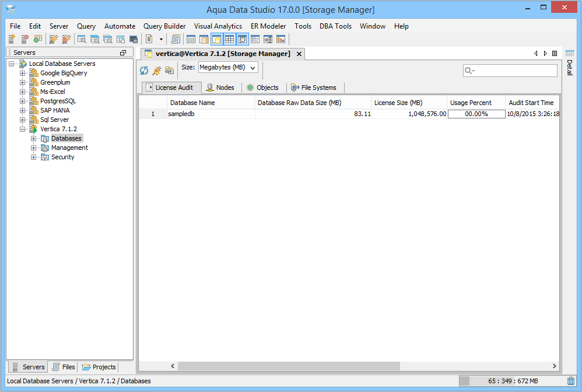The height and width of the screenshot is (392, 582).
Task: Click the bar chart toolbar icon
Action: coord(281,39)
